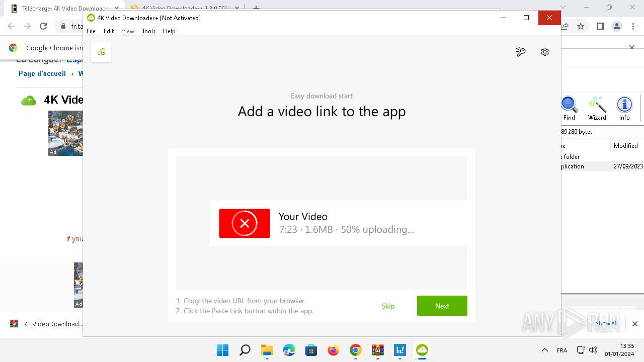Go forward in Chrome browser

click(27, 26)
